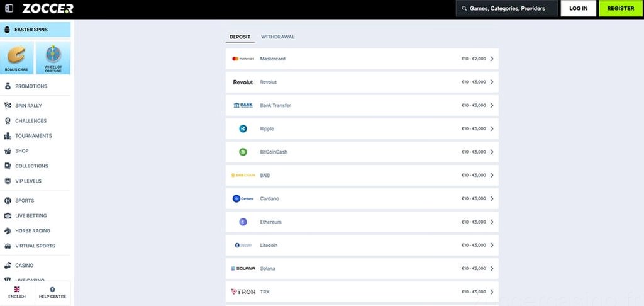Open the Wheel of Fortune tile
Image resolution: width=644 pixels, height=306 pixels.
tap(53, 57)
